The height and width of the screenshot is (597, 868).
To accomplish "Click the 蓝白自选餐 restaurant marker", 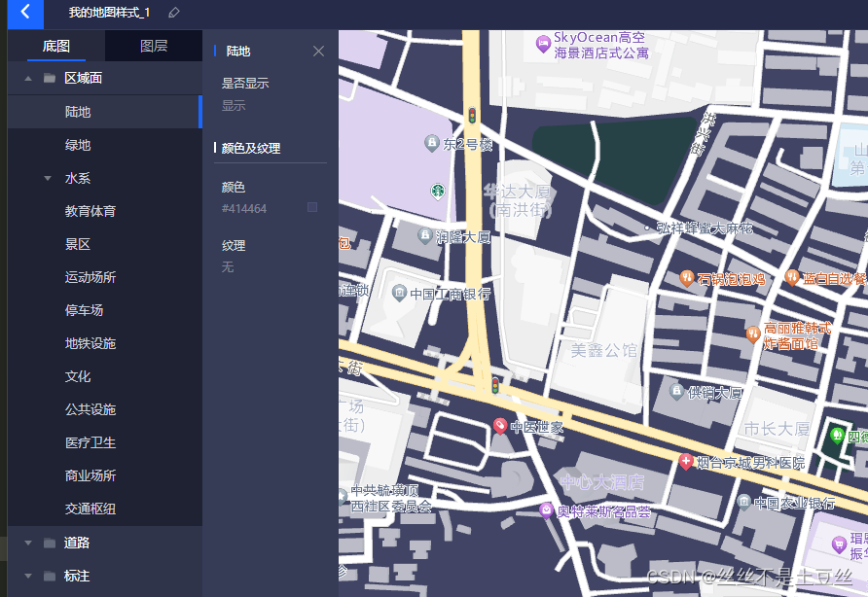I will [x=792, y=277].
